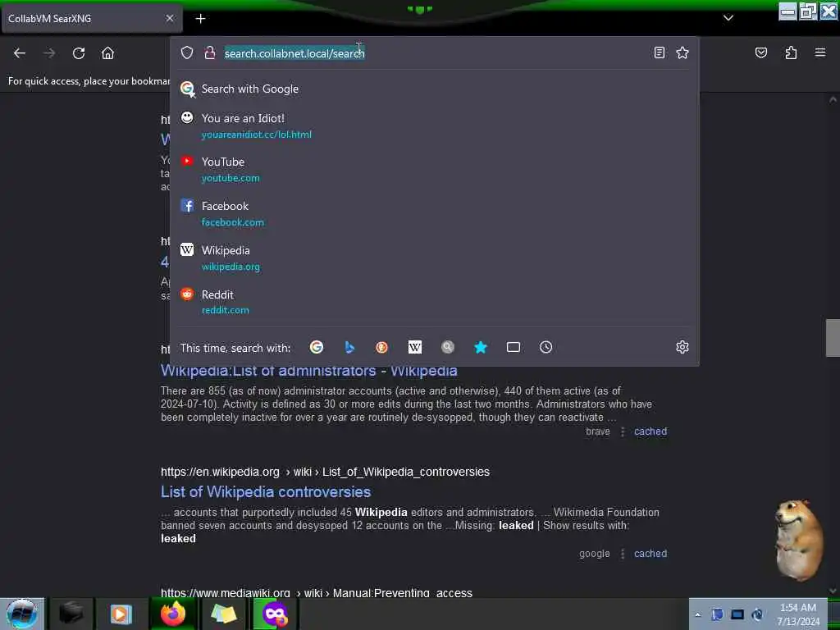The width and height of the screenshot is (840, 630).
Task: Open List of Wikipedia controversies result
Action: click(266, 492)
